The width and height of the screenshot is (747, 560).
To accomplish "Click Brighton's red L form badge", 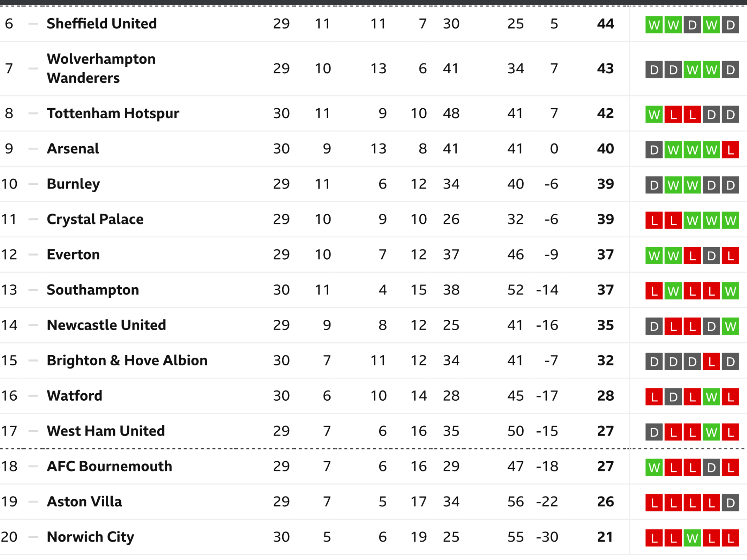I will (711, 362).
